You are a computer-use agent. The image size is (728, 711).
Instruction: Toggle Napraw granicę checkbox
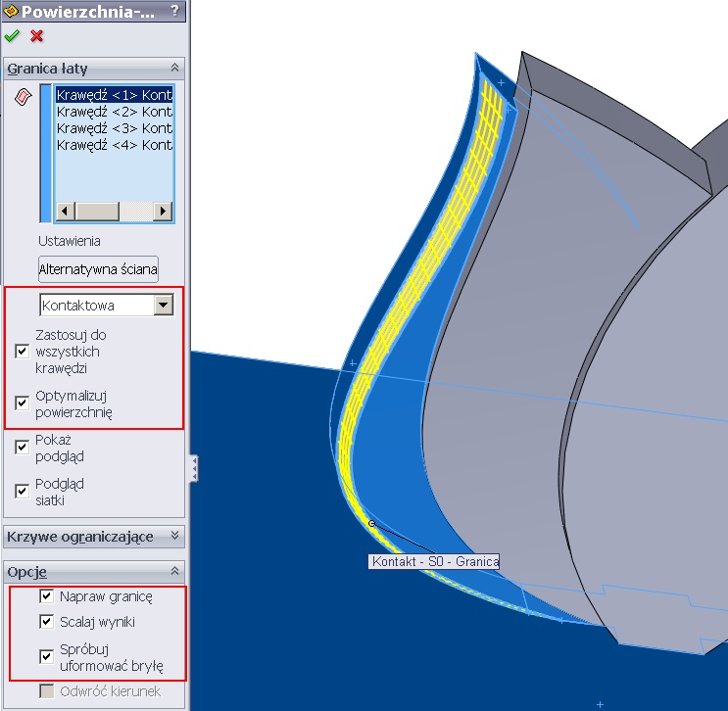tap(46, 596)
